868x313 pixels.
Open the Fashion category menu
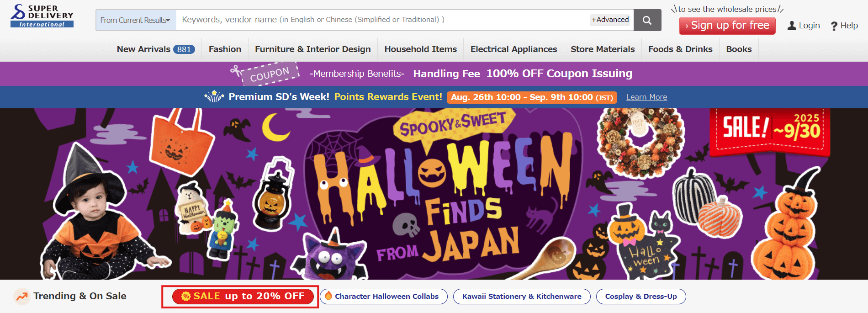(225, 49)
